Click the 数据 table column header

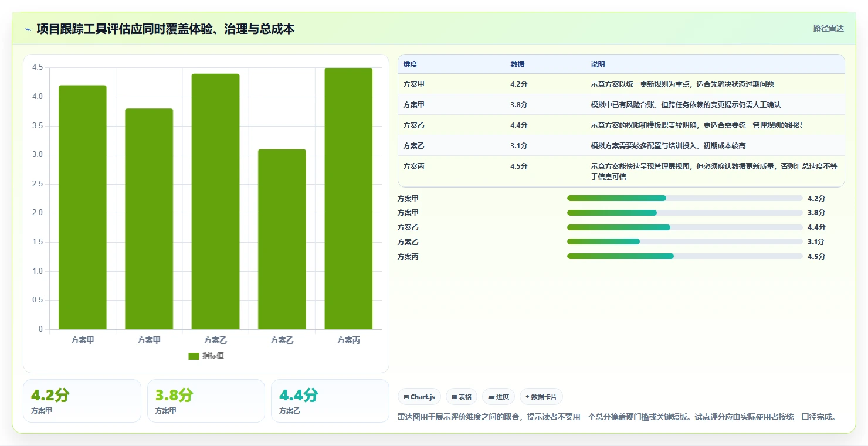click(x=517, y=64)
